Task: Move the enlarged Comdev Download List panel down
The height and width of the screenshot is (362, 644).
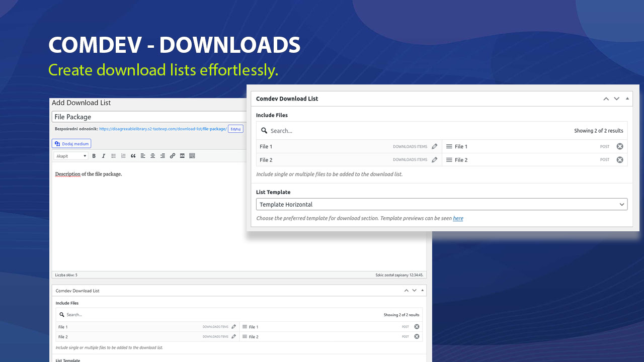Action: point(616,99)
